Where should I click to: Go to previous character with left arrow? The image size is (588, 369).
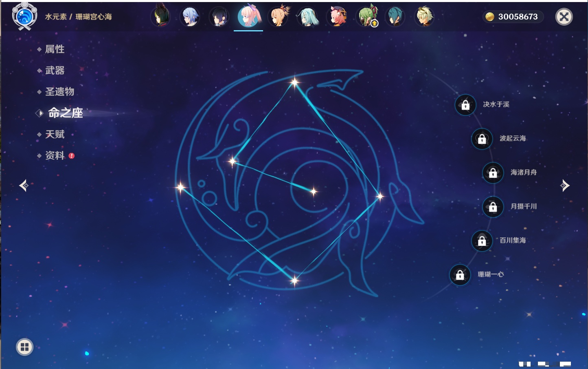[x=24, y=186]
